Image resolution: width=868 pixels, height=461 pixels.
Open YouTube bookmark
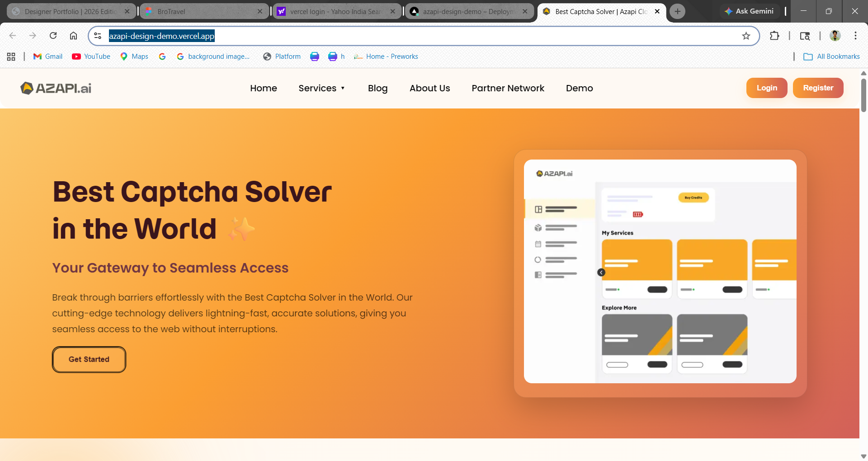[x=91, y=56]
